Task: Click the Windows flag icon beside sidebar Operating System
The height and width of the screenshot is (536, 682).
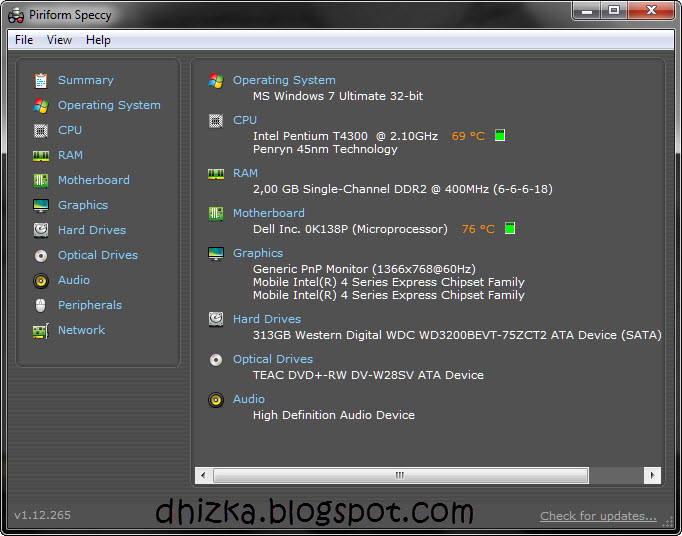Action: pyautogui.click(x=41, y=106)
